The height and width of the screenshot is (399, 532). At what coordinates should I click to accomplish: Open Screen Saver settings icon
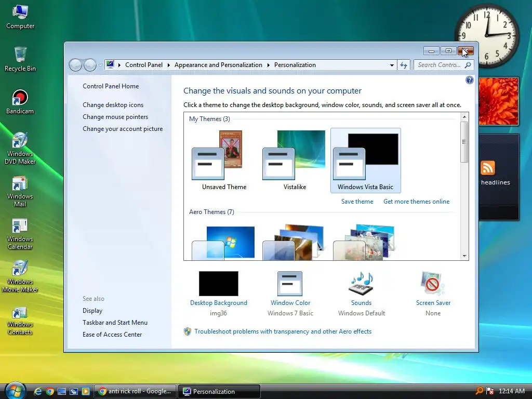[x=433, y=284]
